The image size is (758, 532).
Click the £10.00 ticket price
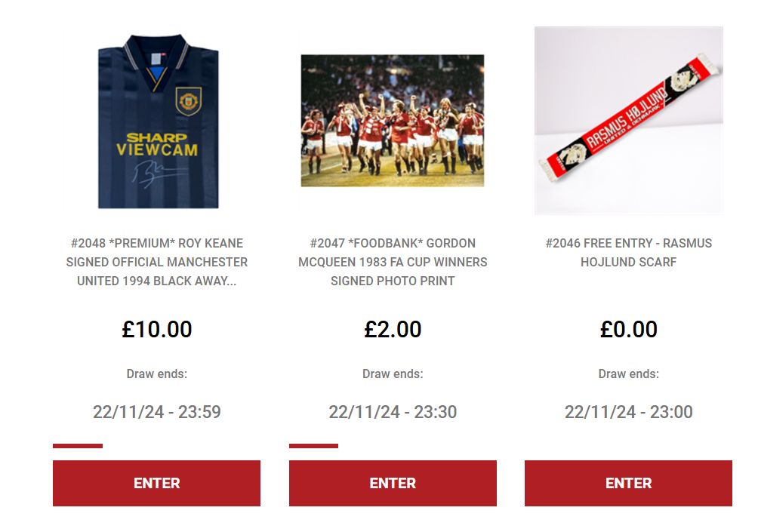point(156,329)
